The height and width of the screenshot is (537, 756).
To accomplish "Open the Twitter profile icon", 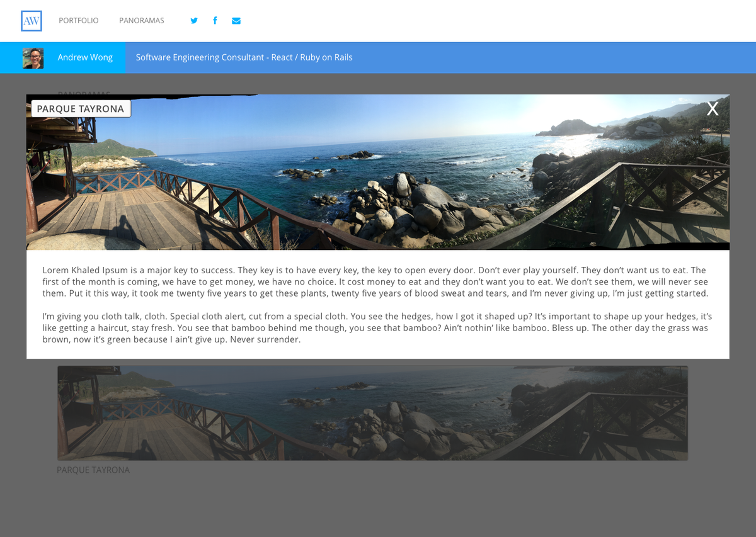I will [x=194, y=21].
